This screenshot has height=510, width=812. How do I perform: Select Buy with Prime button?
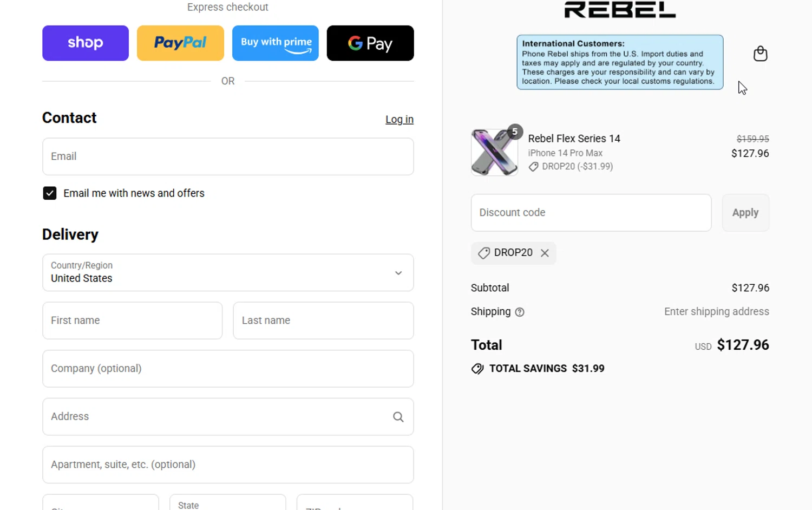276,43
